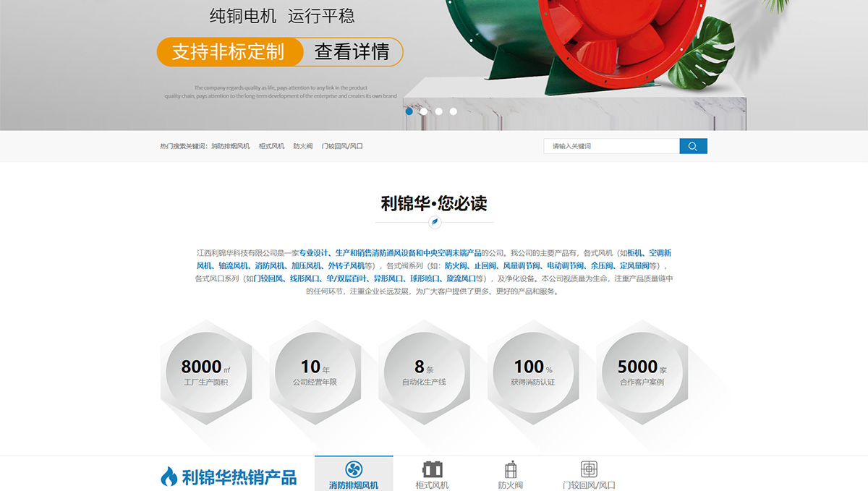Click the search keyword input field
This screenshot has width=868, height=491.
611,145
